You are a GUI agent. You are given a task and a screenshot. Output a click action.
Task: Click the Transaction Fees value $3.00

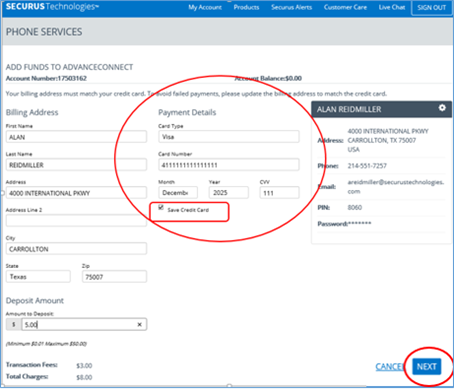(84, 366)
